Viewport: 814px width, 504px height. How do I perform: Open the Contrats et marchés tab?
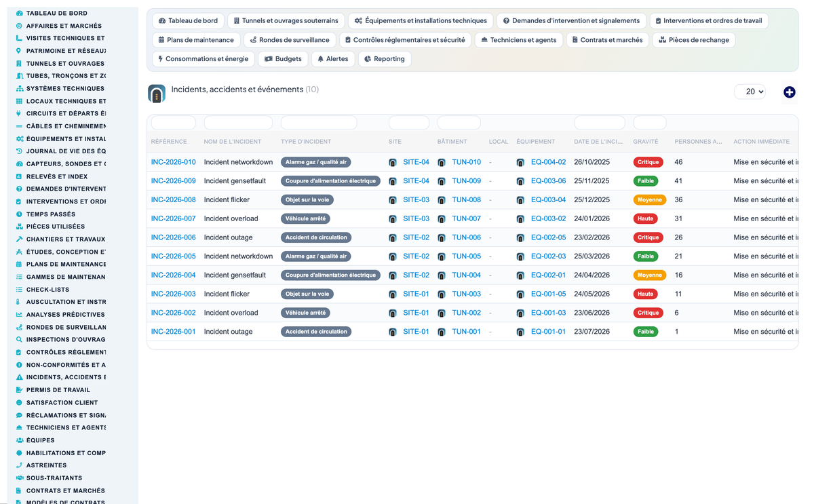pyautogui.click(x=607, y=40)
